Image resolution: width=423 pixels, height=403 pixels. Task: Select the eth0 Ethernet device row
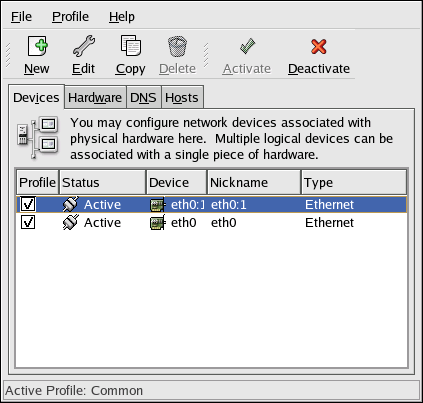click(x=212, y=222)
